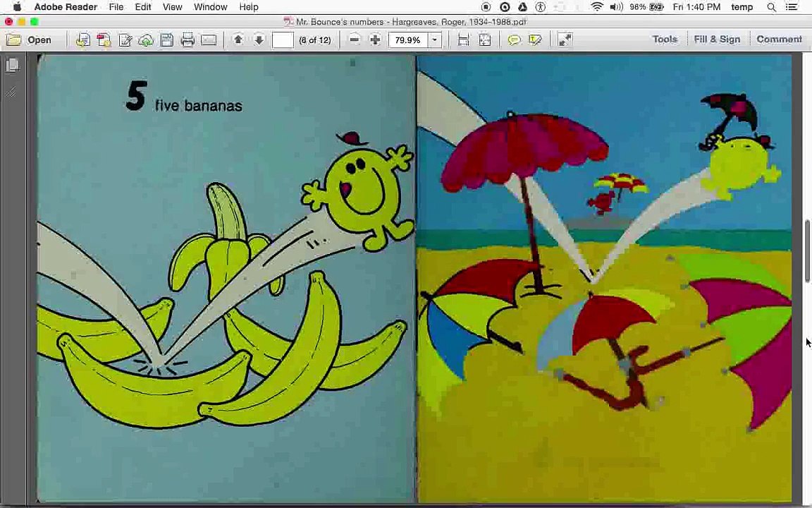Click the convert file to PDF icon

83,40
